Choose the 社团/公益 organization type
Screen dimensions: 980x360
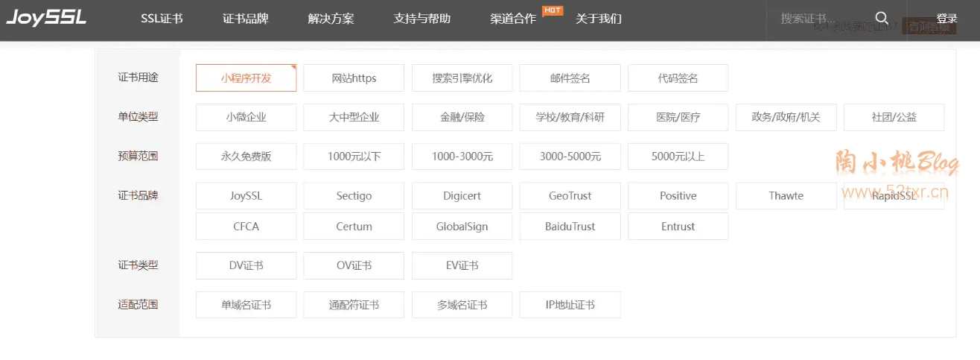tap(894, 117)
